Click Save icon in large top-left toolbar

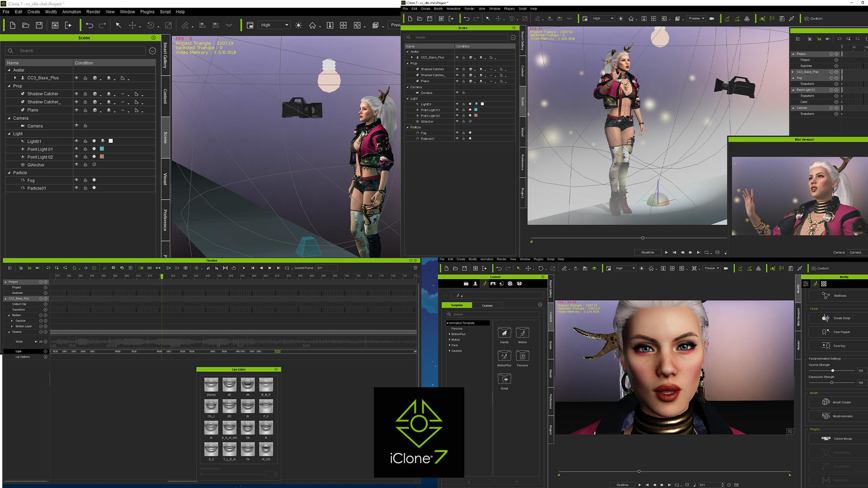(39, 25)
